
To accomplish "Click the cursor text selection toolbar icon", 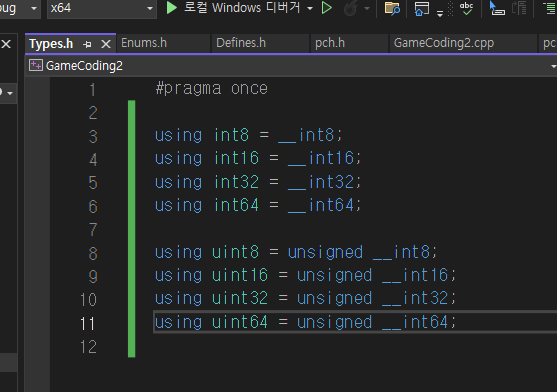I will [497, 8].
